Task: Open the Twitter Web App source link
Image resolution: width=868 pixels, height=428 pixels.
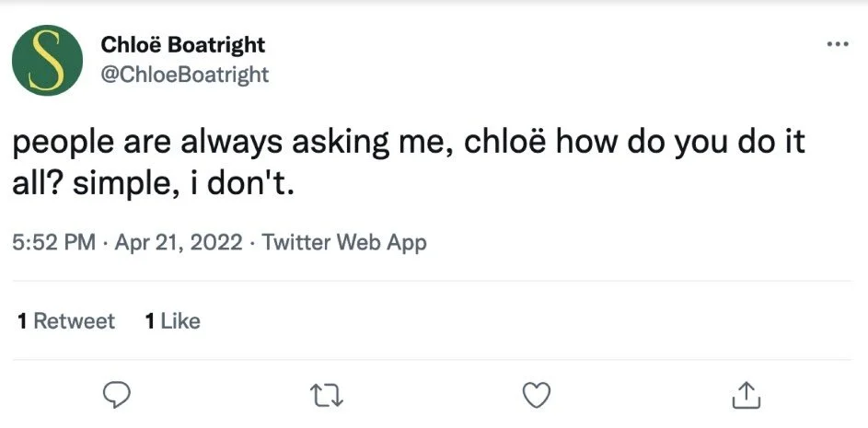Action: (x=344, y=243)
